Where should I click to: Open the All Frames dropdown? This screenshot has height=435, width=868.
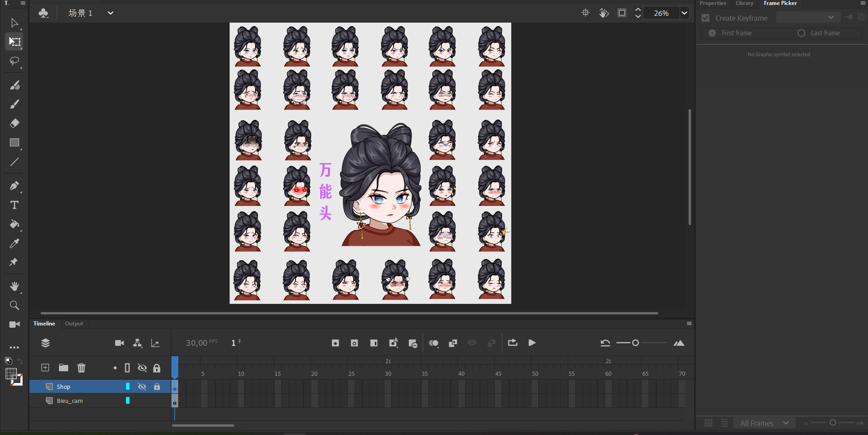click(x=764, y=423)
